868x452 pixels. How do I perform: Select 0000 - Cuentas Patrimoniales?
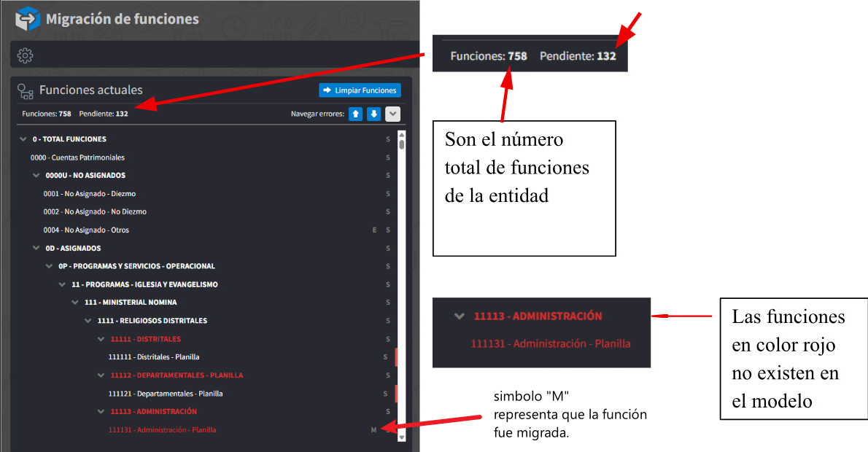pos(77,157)
